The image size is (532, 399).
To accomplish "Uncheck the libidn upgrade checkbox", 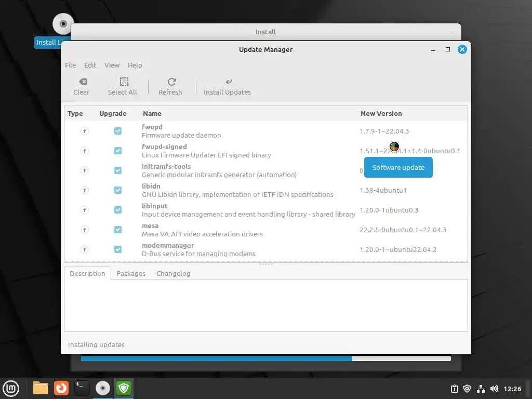I will pos(118,190).
